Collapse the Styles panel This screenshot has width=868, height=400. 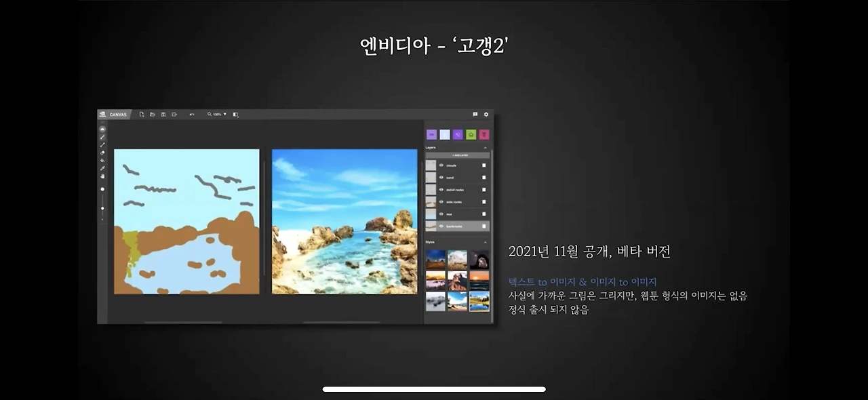485,242
